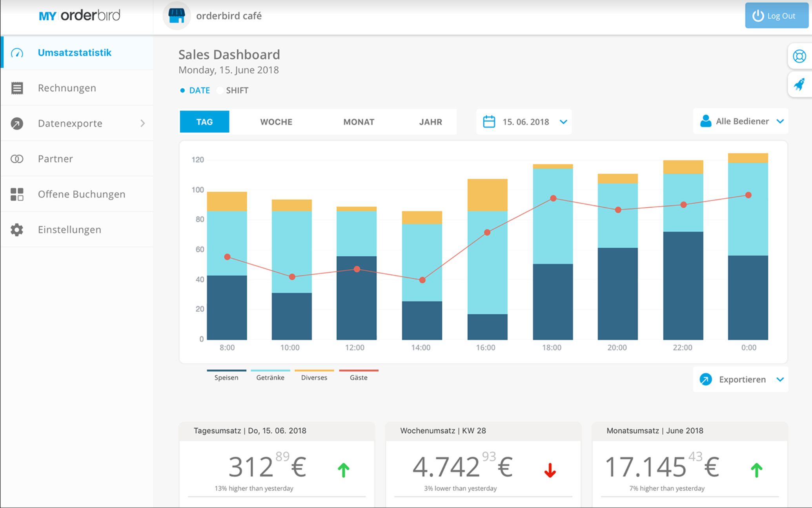Open the lifebuoy help icon

[799, 56]
